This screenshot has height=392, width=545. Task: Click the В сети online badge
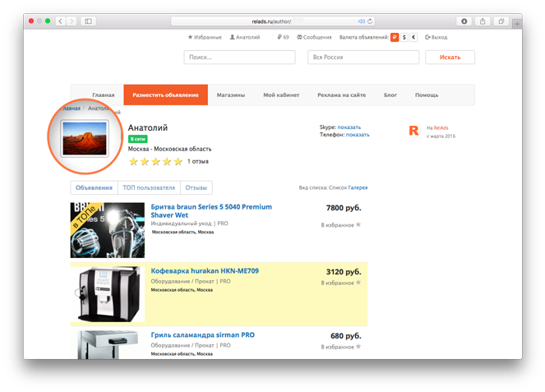(x=137, y=139)
